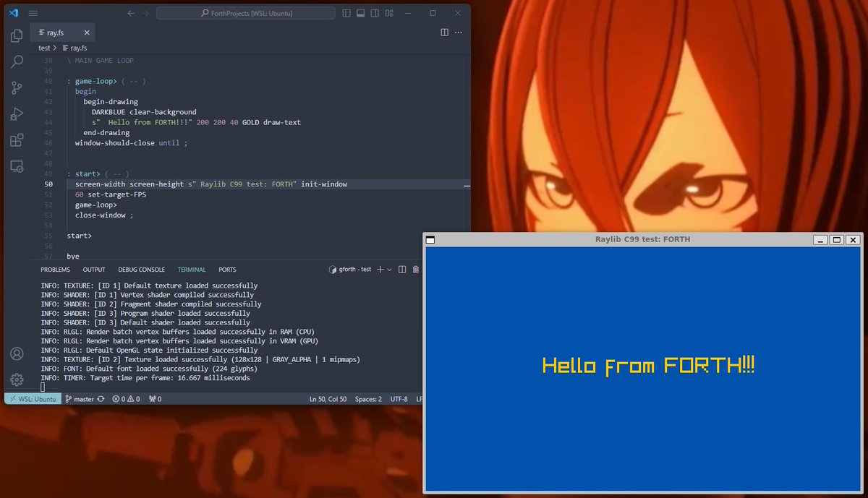
Task: Go forward with the navigation arrow
Action: tap(145, 13)
